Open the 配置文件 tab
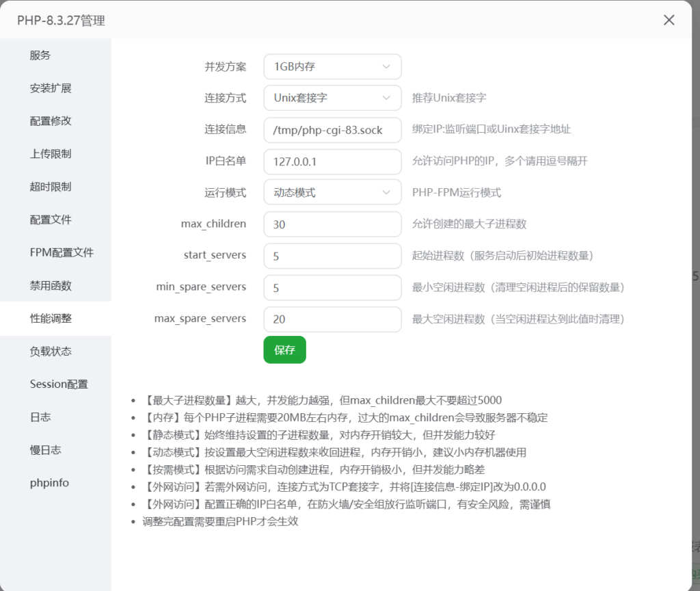The image size is (700, 591). (51, 220)
